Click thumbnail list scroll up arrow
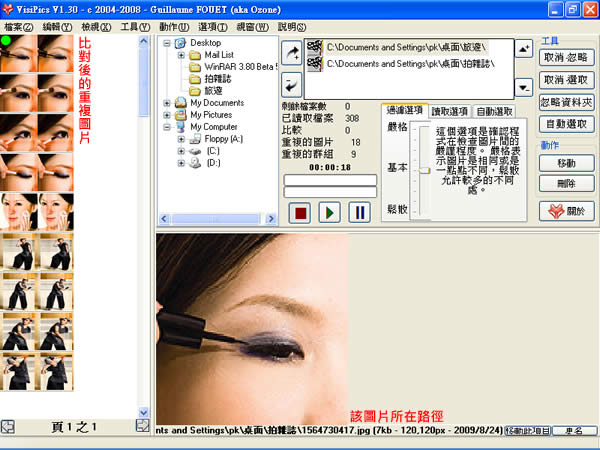This screenshot has height=450, width=600. 143,41
